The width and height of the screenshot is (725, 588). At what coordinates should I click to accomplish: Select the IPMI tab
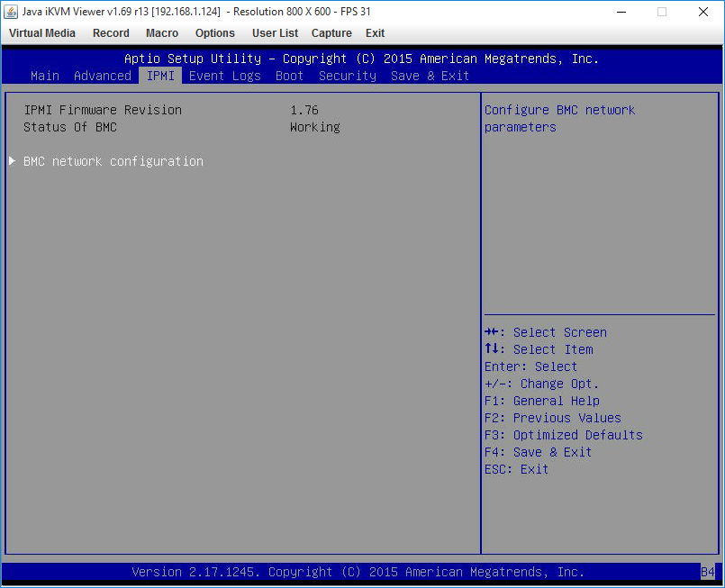pyautogui.click(x=160, y=76)
